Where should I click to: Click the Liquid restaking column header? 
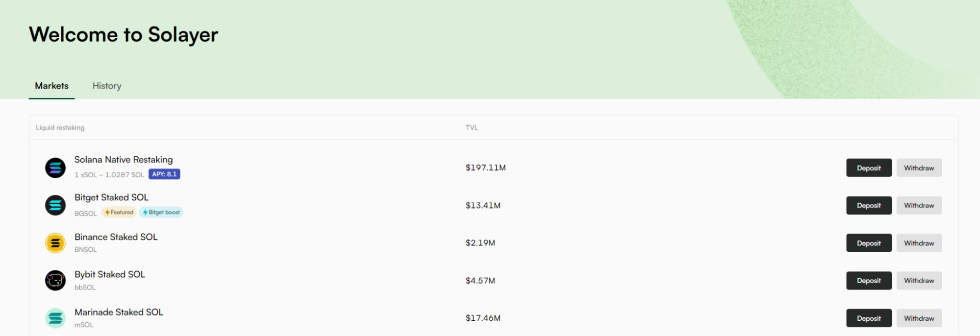[60, 127]
